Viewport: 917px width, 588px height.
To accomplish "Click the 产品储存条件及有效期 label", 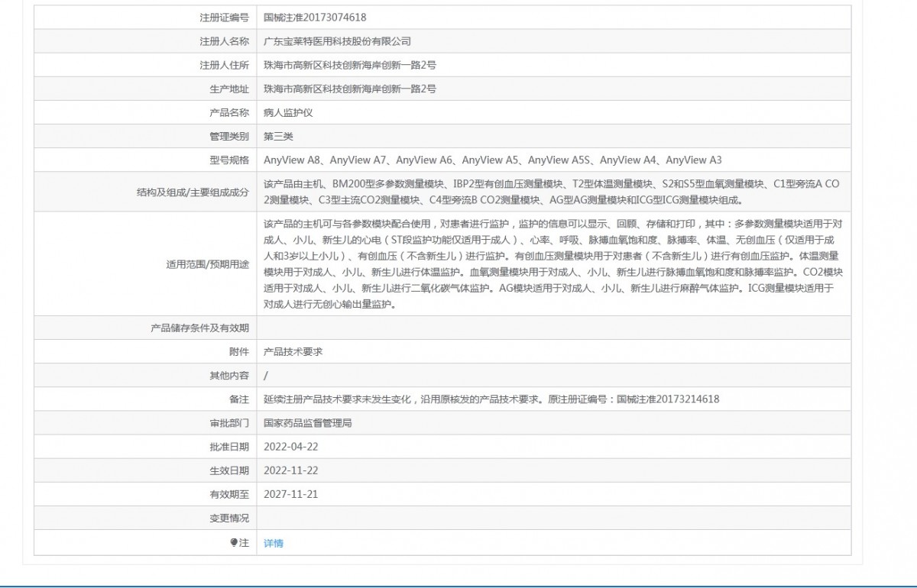I will pos(200,328).
